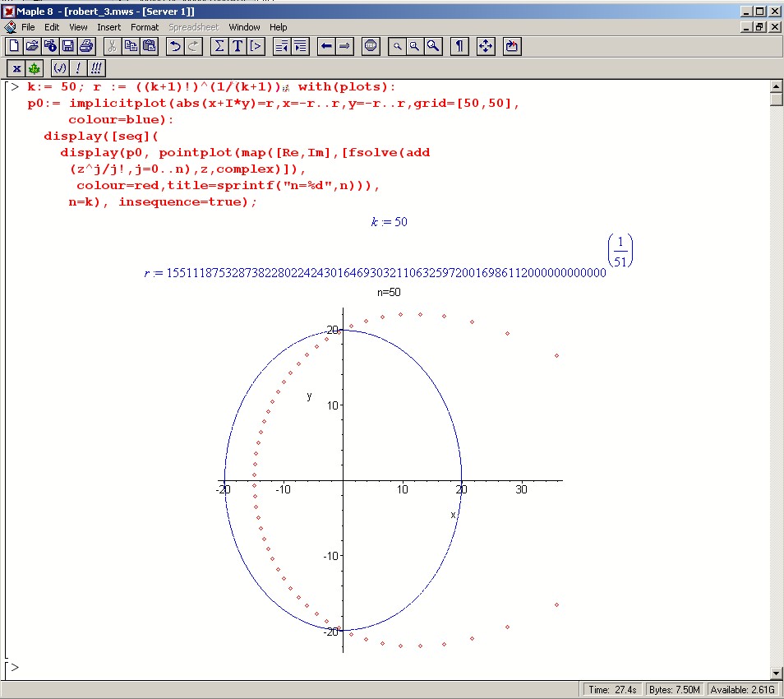
Task: Toggle Maple input with the green leaf icon
Action: click(34, 68)
